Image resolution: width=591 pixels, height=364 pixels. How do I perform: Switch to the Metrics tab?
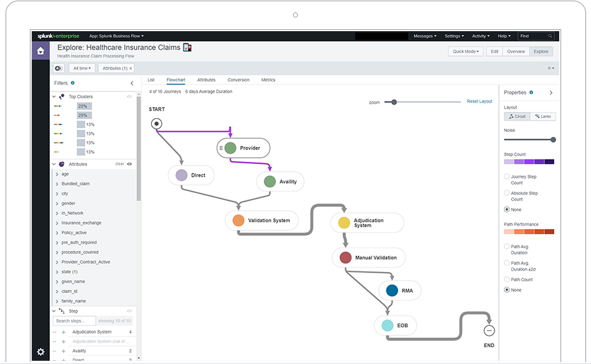(268, 80)
